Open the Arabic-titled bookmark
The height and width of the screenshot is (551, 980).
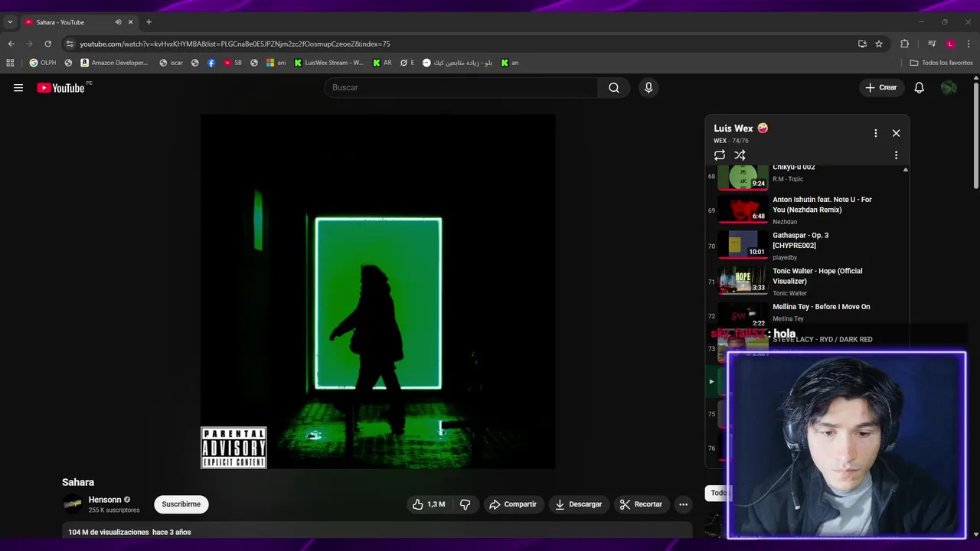[457, 63]
